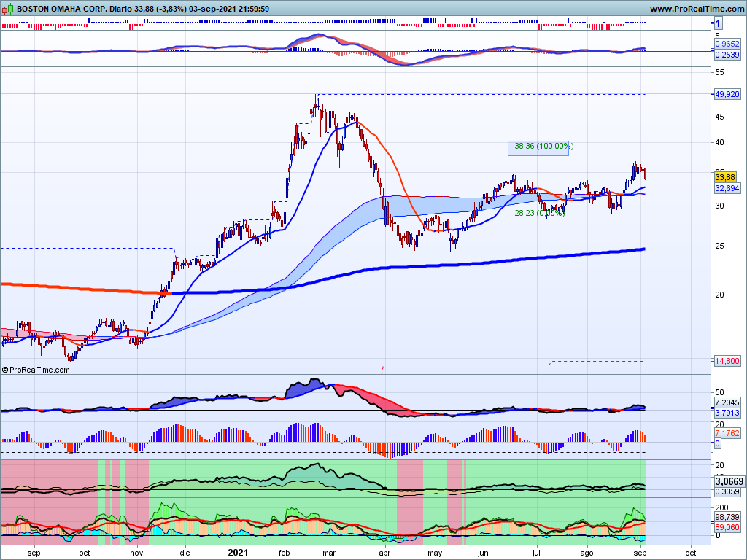This screenshot has width=747, height=560.
Task: Click the 7,2045 indicator value label
Action: [727, 402]
